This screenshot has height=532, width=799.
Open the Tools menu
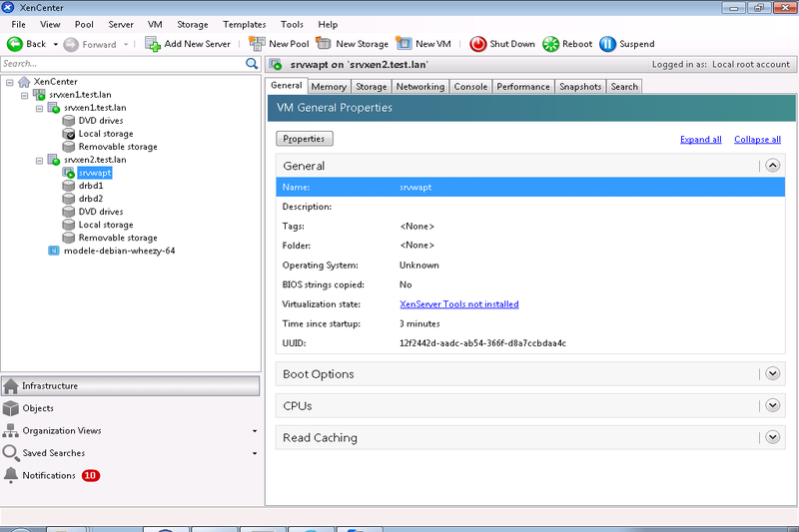pos(292,24)
